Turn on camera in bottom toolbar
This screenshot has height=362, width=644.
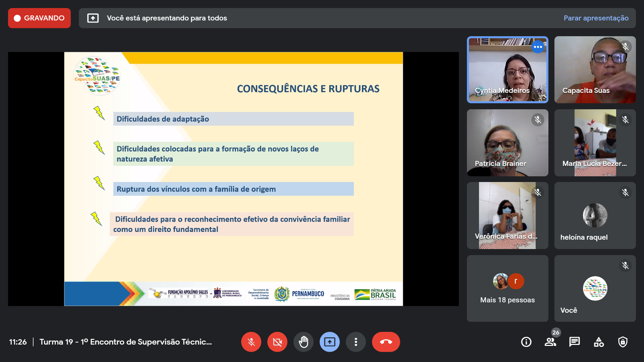tap(277, 342)
